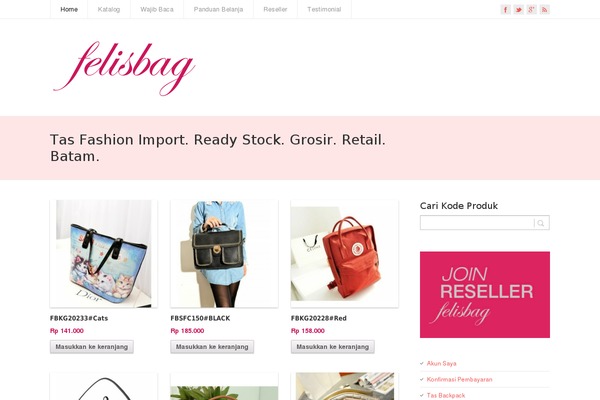The width and height of the screenshot is (600, 400).
Task: Click the Cari Kode Produk search field
Action: (477, 223)
